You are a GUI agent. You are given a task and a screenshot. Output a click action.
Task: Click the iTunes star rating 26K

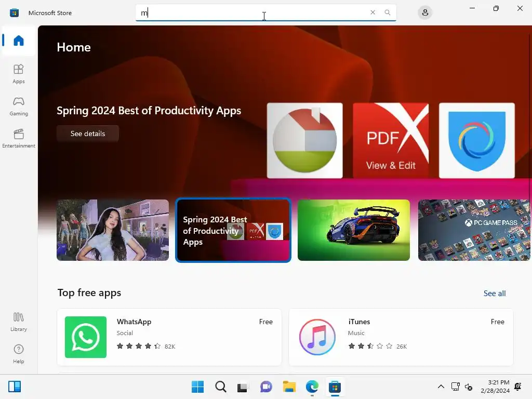point(378,346)
